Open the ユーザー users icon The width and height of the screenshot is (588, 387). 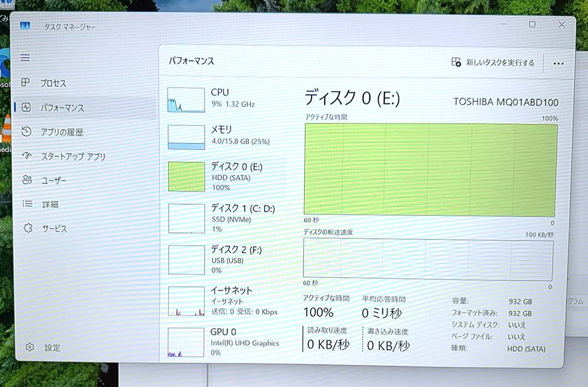pyautogui.click(x=27, y=180)
